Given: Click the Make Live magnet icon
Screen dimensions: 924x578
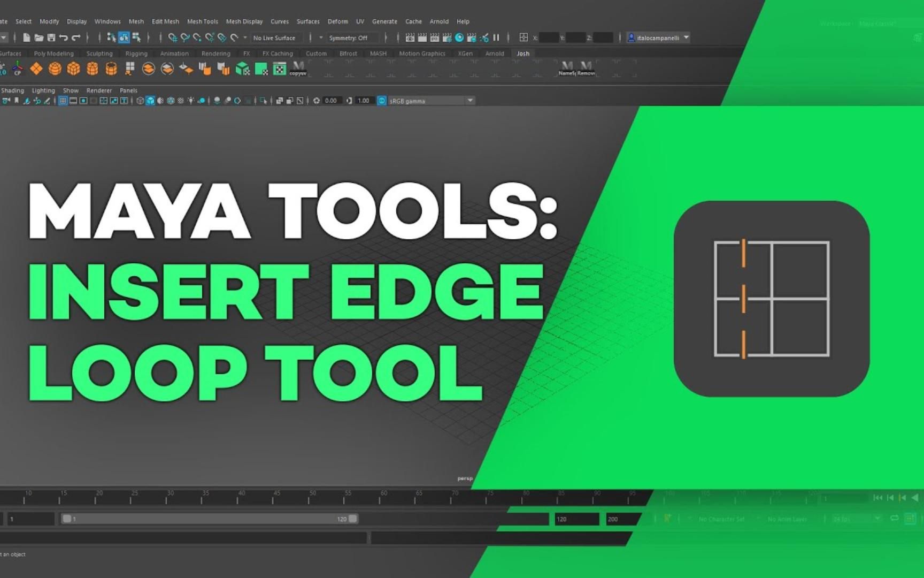Looking at the screenshot, I should (x=234, y=37).
